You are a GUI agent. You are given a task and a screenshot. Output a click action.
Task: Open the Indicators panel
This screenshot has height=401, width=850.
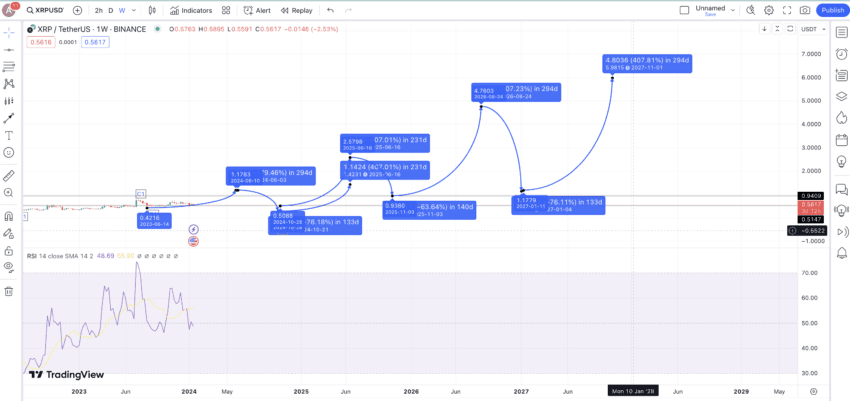[191, 10]
